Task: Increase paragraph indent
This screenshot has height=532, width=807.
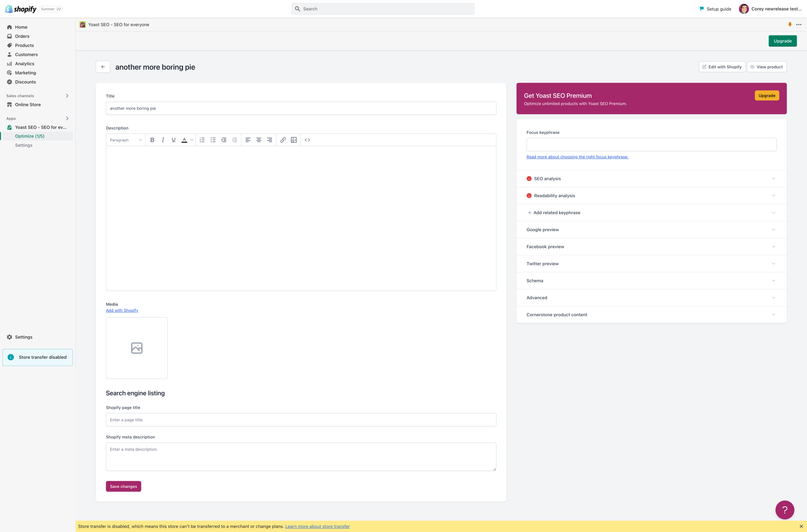Action: tap(224, 140)
